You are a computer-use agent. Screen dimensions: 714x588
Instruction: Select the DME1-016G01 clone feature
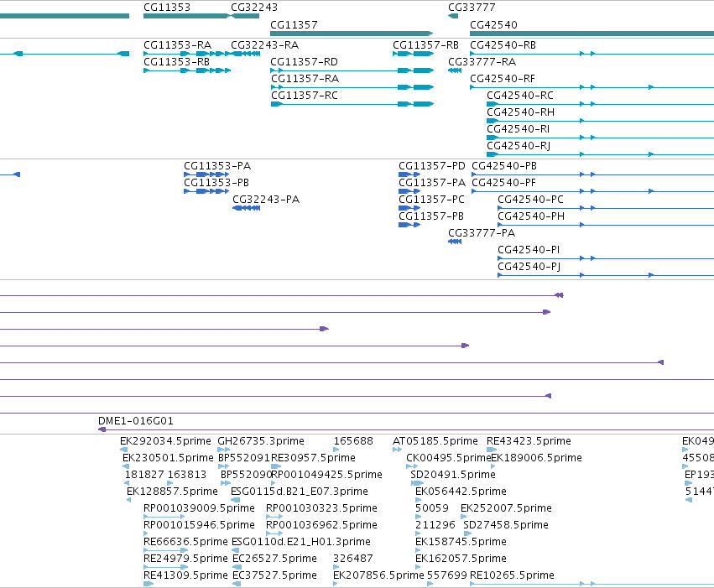[x=406, y=429]
